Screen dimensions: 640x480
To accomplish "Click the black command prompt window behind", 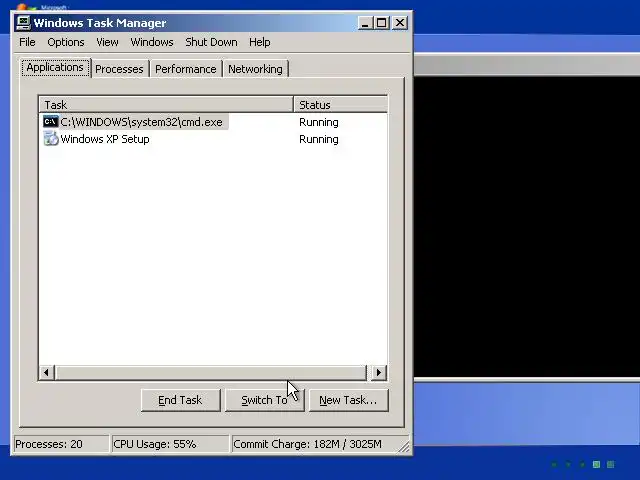I will click(x=527, y=227).
